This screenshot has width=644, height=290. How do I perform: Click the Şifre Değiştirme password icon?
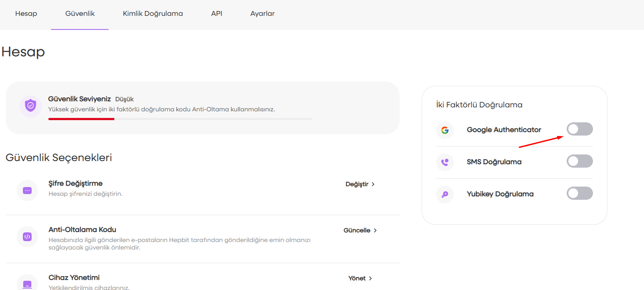(27, 191)
